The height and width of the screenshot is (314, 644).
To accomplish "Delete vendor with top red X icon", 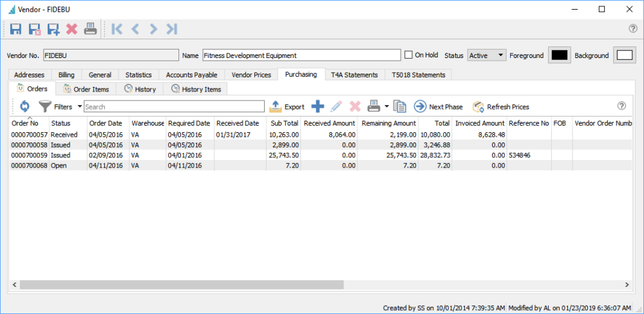I will coord(72,29).
